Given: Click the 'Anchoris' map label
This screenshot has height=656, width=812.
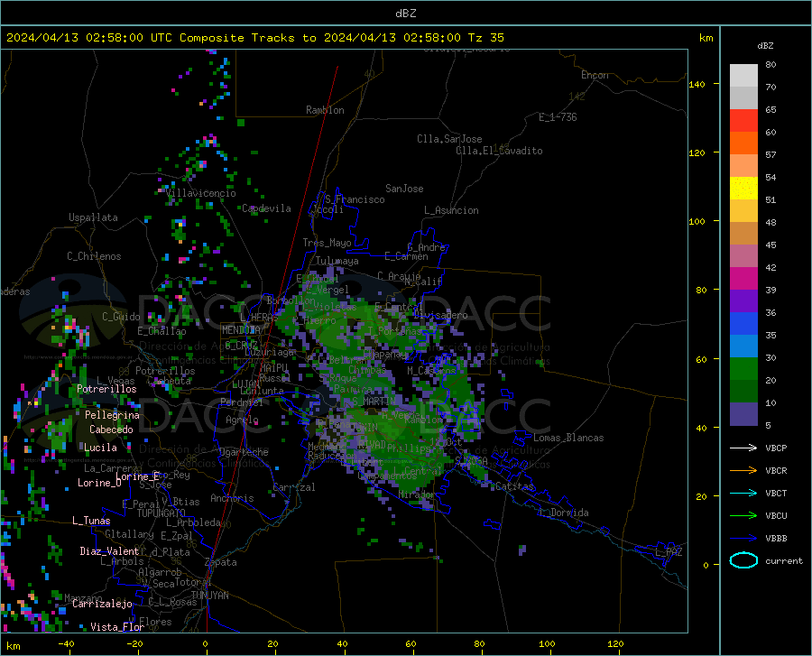Looking at the screenshot, I should [x=232, y=498].
